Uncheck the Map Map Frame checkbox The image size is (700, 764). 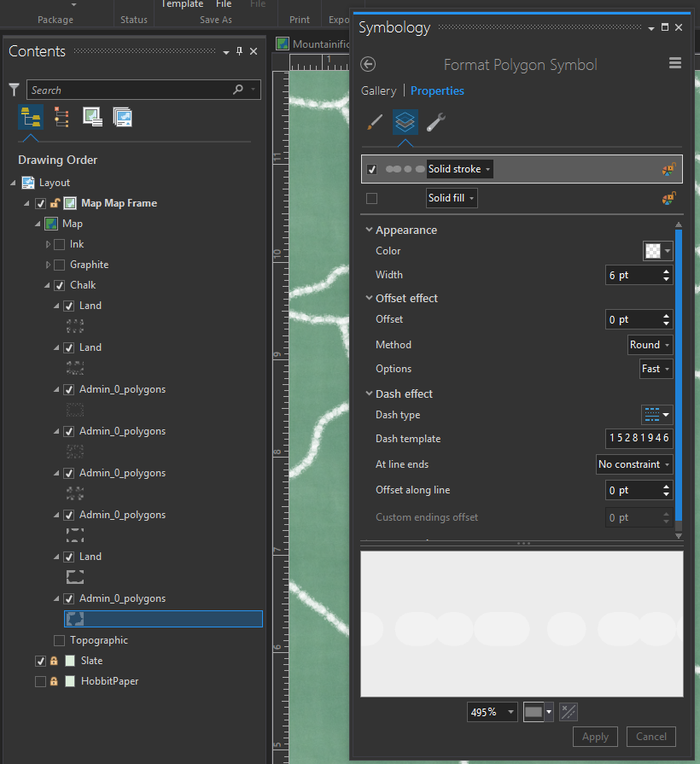click(40, 203)
